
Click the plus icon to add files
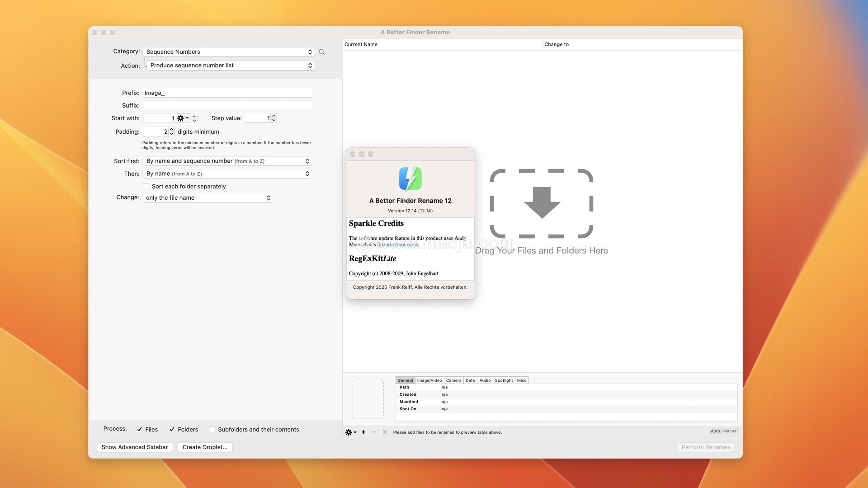[363, 432]
